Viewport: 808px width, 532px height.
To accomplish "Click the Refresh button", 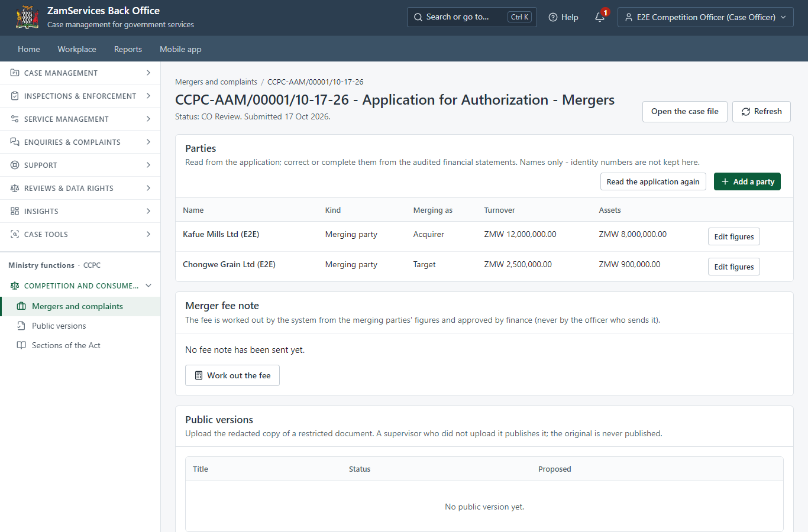I will coord(761,112).
